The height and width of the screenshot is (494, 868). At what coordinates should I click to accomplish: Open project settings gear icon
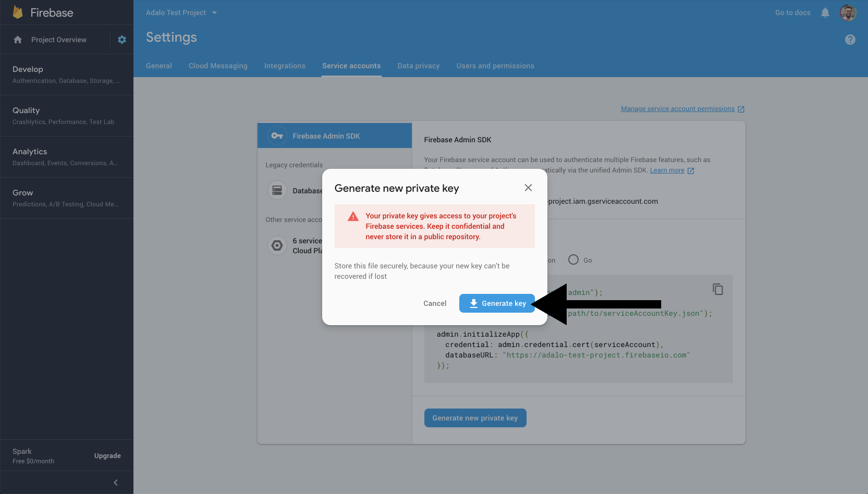point(122,40)
